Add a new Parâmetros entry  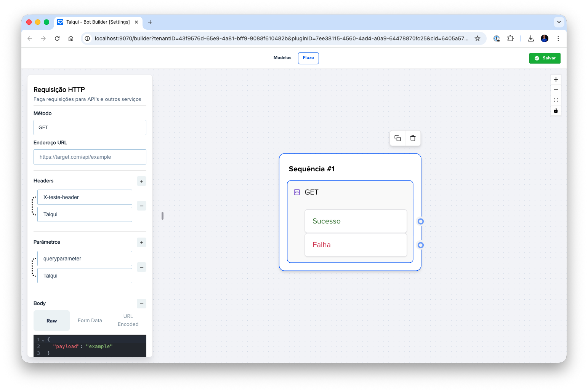tap(142, 243)
